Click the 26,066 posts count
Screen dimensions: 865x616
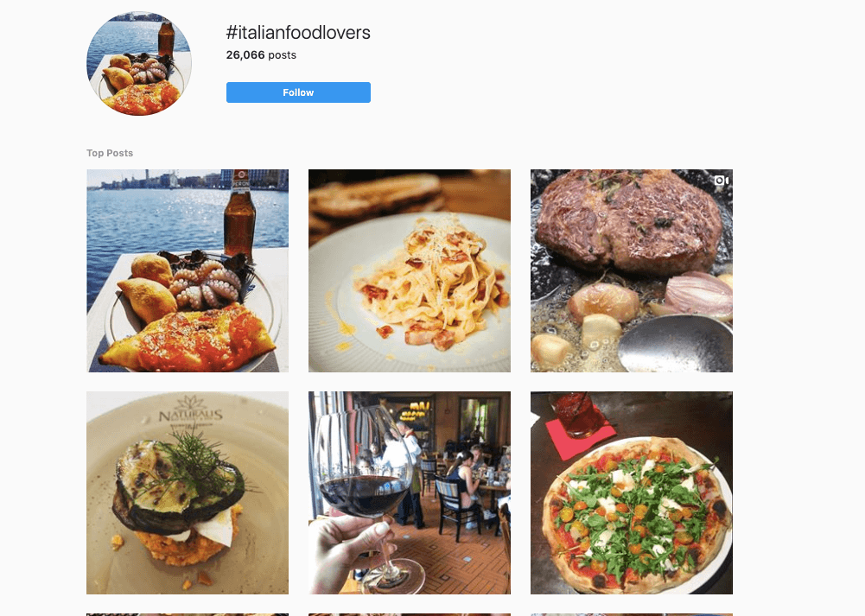[x=261, y=54]
